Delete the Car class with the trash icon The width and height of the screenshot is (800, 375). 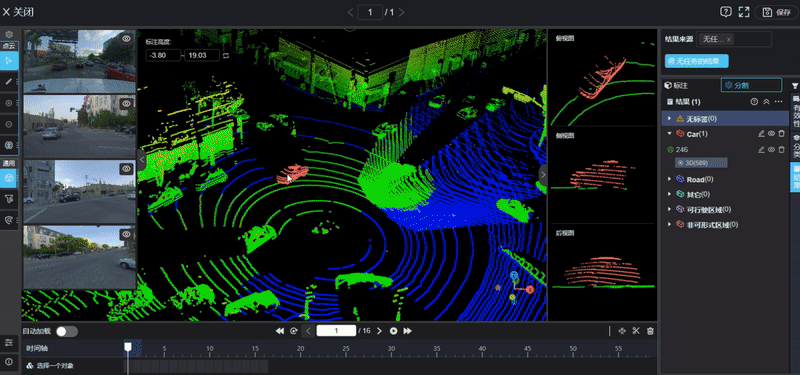click(x=781, y=134)
